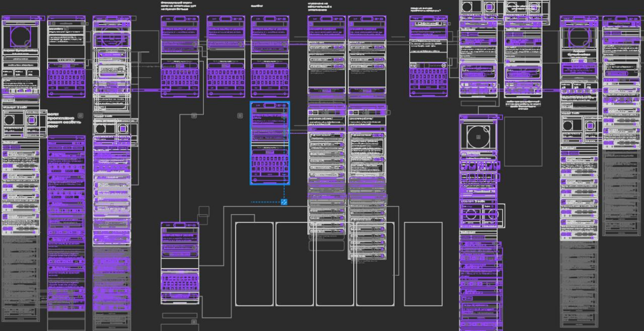Select the fourth empty rounded frame at the bottom

(374, 263)
